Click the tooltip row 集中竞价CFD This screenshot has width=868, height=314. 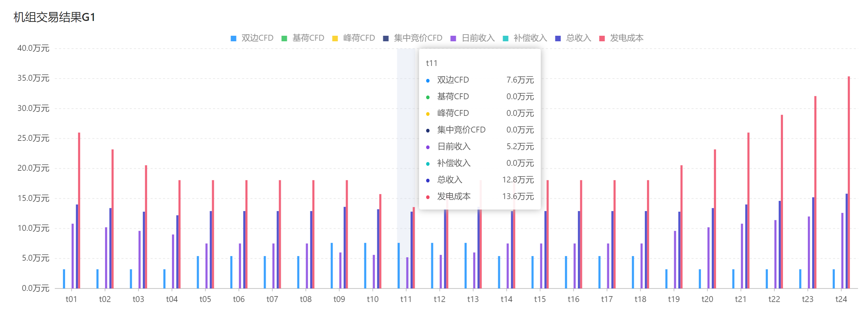point(480,130)
